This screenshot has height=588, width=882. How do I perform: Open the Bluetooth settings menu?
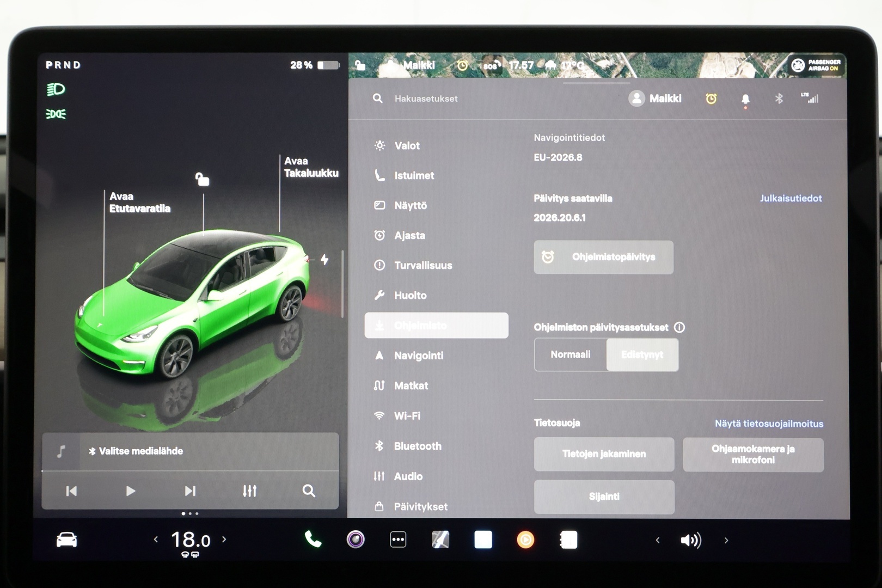(x=408, y=446)
